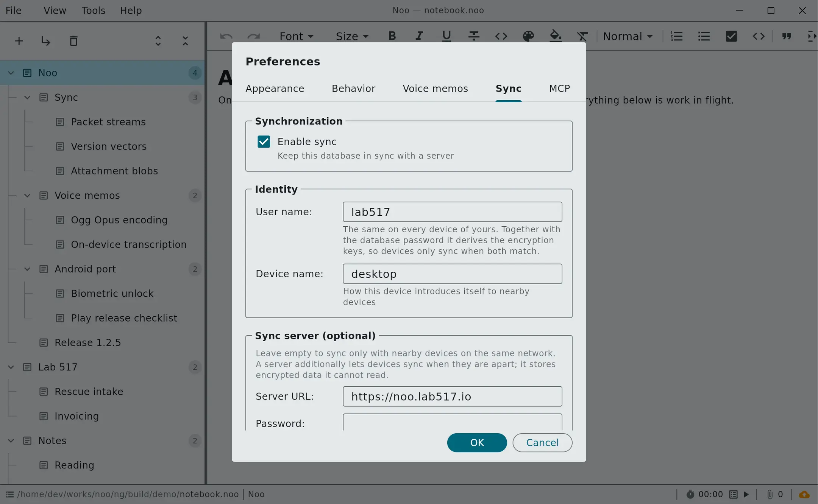The image size is (818, 504).
Task: Toggle italic formatting
Action: [x=419, y=36]
